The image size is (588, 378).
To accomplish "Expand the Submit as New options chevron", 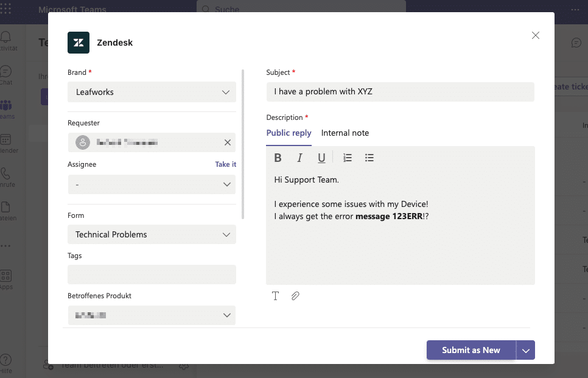I will [525, 350].
